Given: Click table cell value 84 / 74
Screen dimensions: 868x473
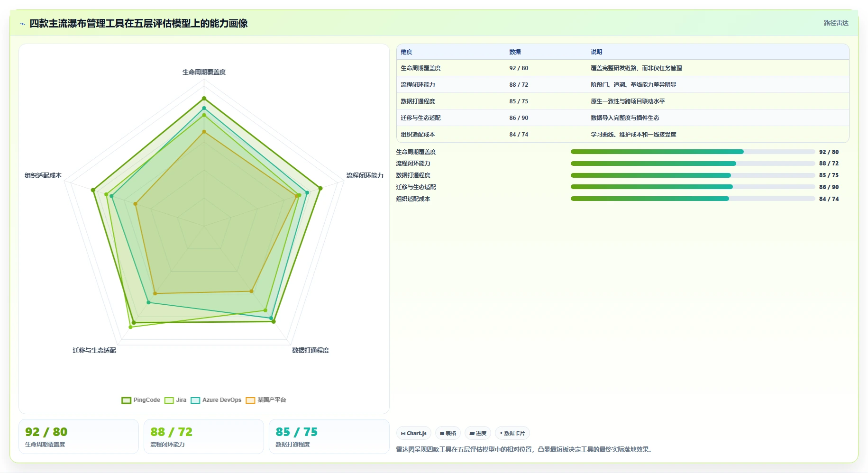Looking at the screenshot, I should [x=519, y=135].
